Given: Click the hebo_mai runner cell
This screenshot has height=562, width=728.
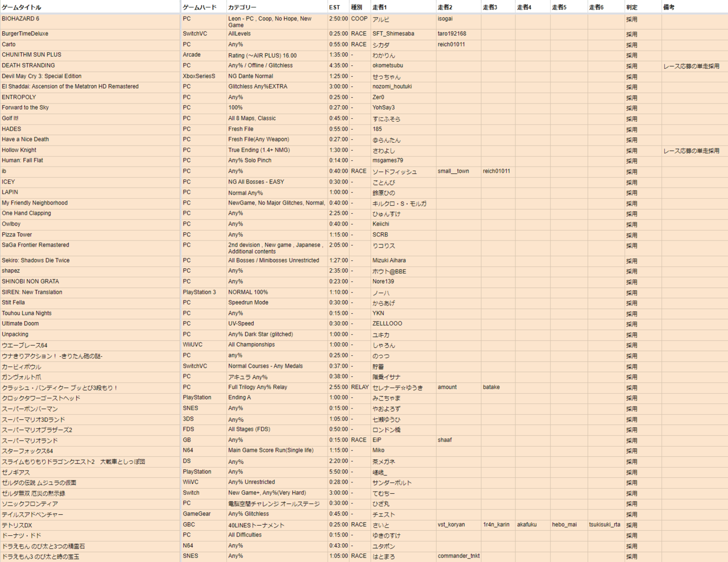Looking at the screenshot, I should tap(569, 525).
